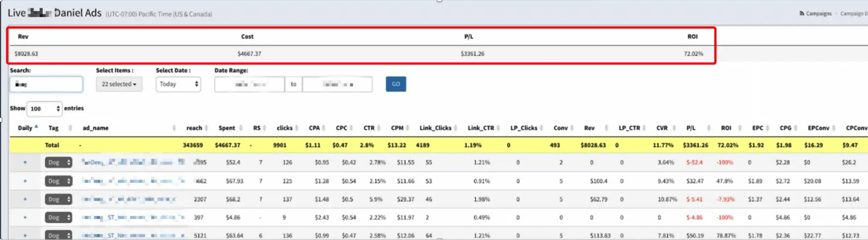Expand the row with $67.93 spent

click(25, 181)
